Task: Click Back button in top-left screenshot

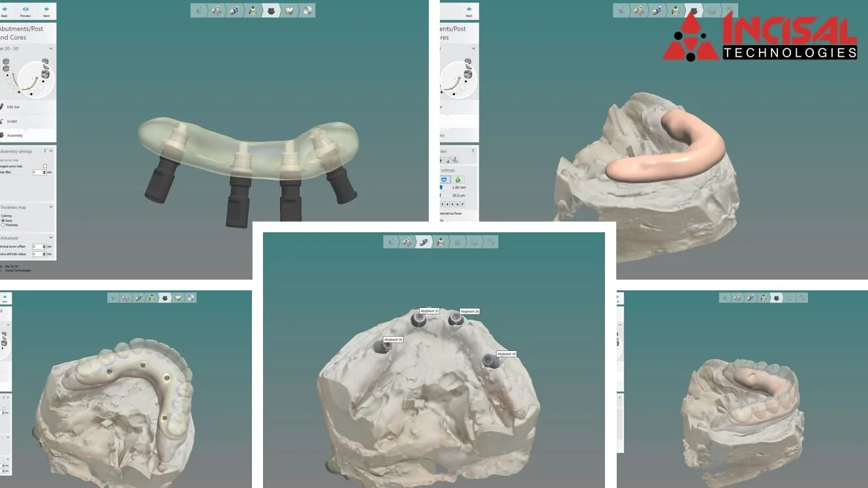Action: (x=4, y=10)
